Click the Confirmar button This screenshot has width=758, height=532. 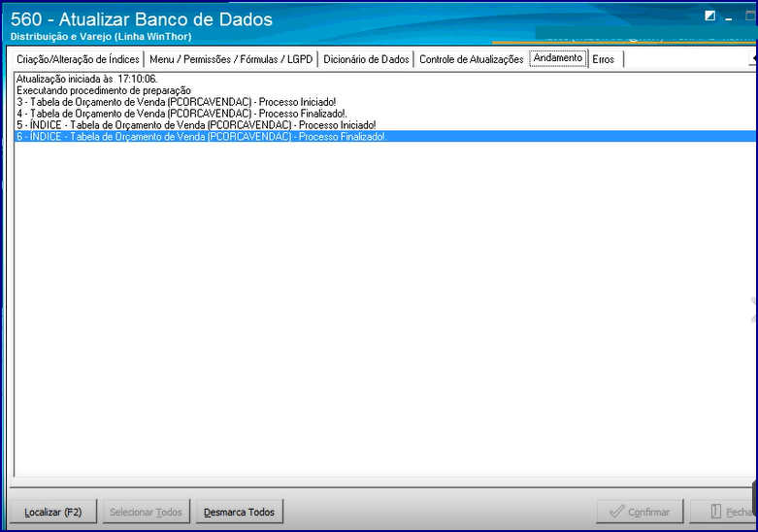pos(640,512)
